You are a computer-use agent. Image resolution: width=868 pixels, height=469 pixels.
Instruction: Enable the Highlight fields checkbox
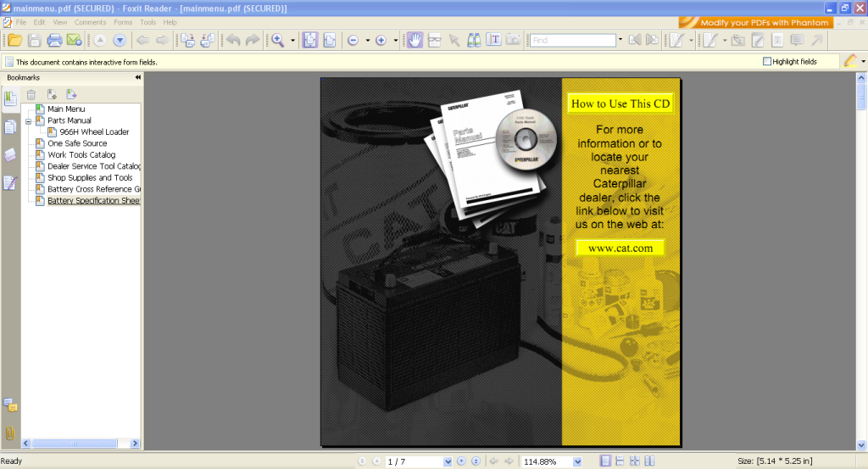pyautogui.click(x=766, y=61)
